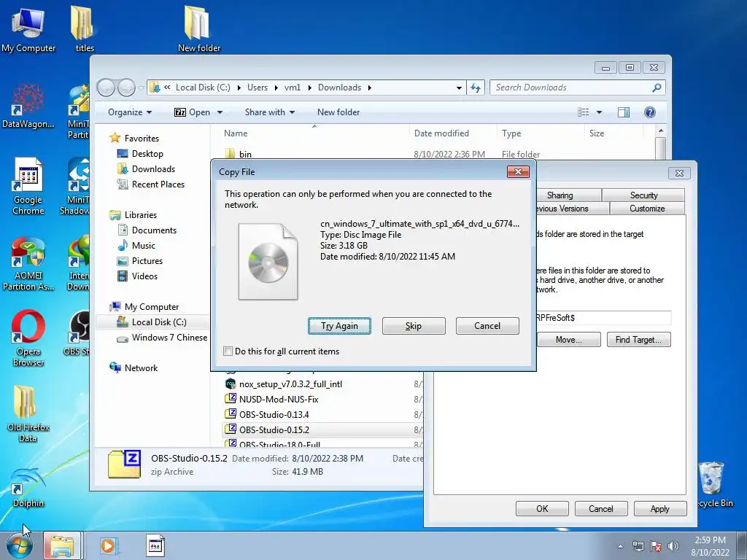The image size is (747, 560).
Task: Click the chevron after Downloads in path
Action: coord(369,87)
